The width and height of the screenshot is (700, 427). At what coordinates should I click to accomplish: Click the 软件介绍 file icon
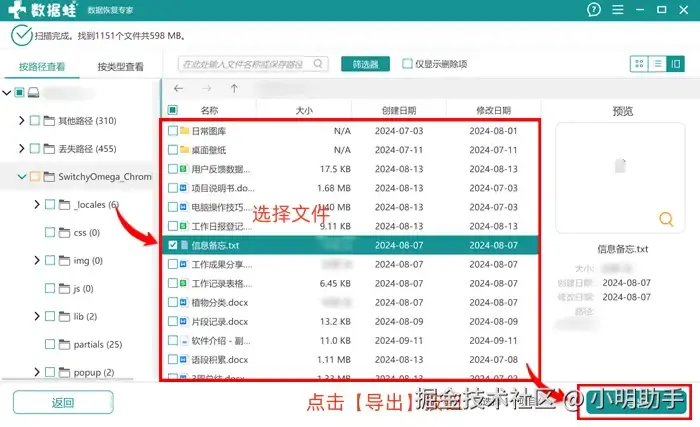click(184, 341)
